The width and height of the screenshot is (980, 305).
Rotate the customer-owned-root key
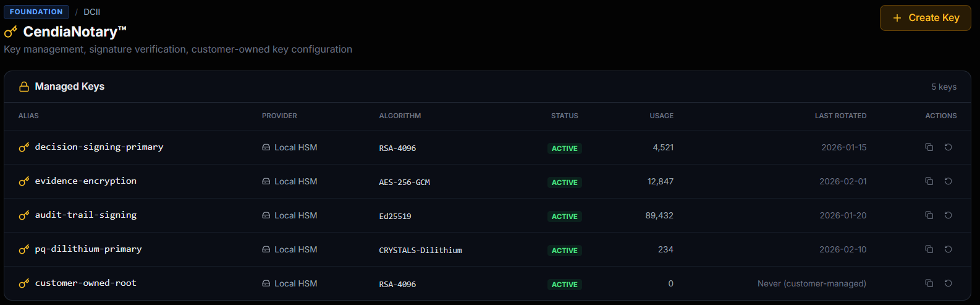948,283
